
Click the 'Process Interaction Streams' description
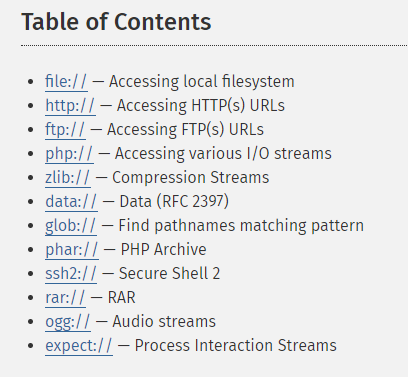[x=235, y=346]
